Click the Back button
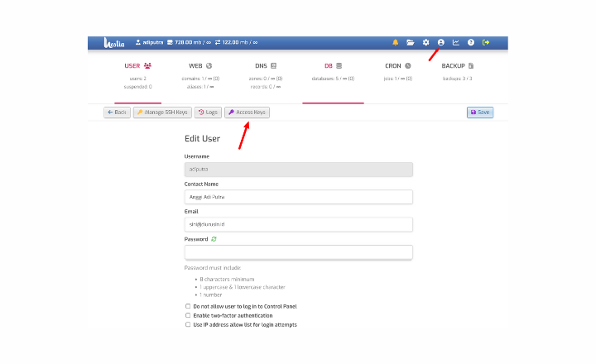This screenshot has height=364, width=596. point(117,113)
